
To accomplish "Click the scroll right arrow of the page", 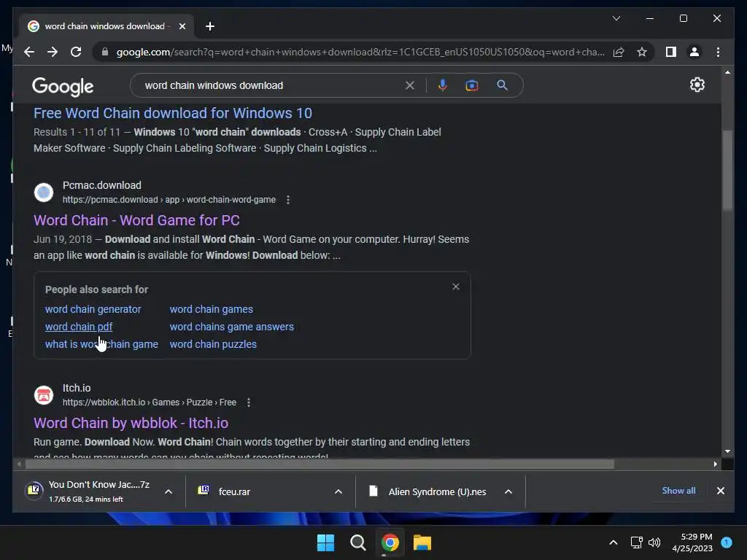I will click(x=715, y=464).
